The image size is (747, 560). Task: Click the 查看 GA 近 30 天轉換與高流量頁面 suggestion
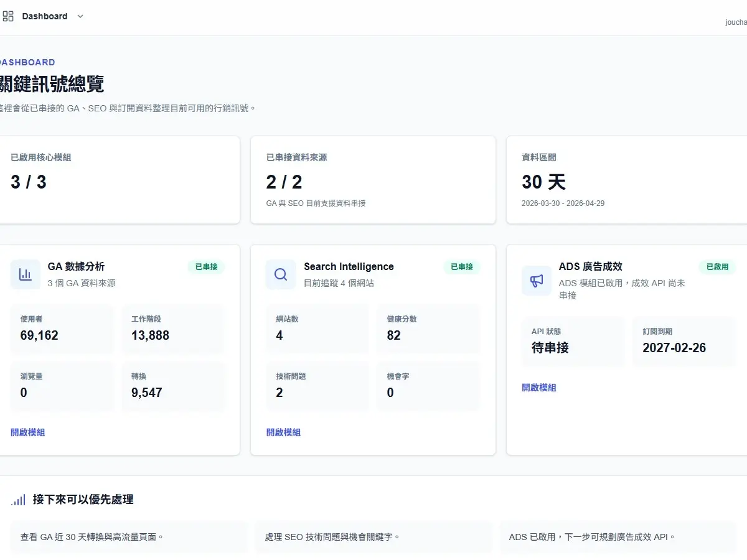[x=129, y=536]
